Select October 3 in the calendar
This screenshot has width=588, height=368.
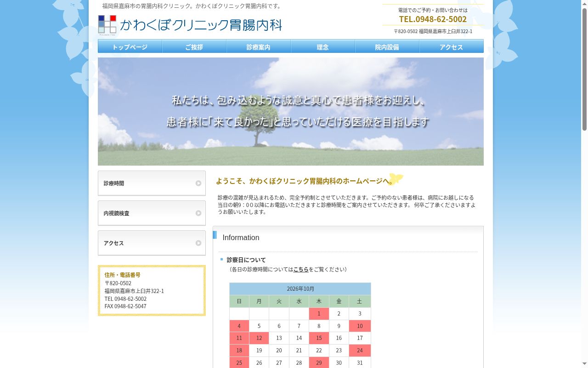point(360,314)
